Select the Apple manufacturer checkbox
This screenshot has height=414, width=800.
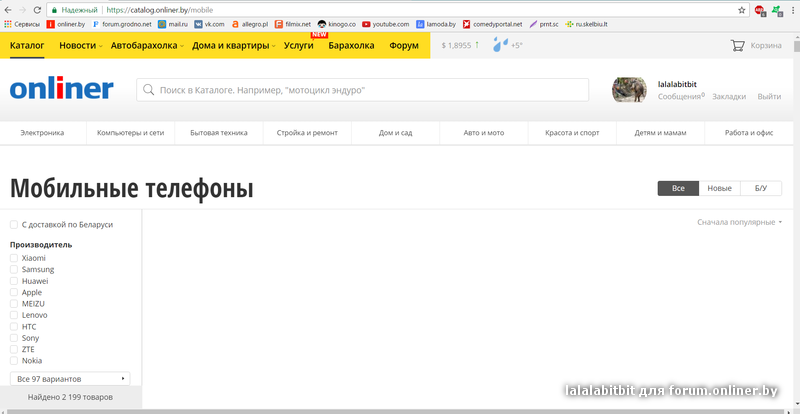click(x=14, y=293)
